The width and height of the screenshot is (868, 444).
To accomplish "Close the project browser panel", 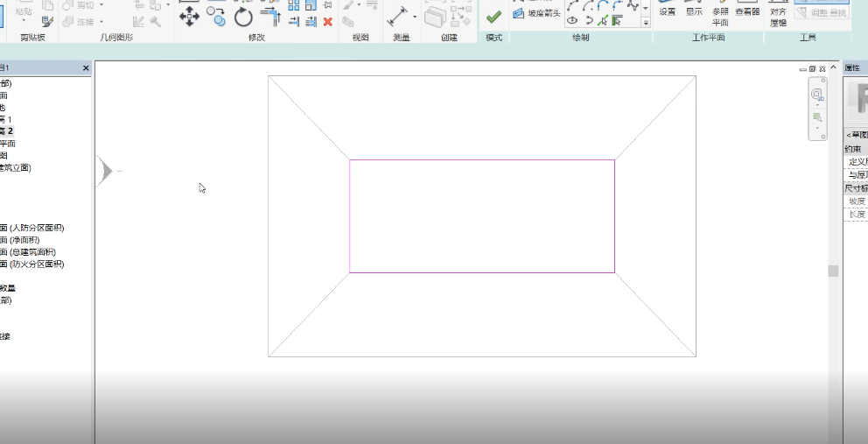I will 86,67.
